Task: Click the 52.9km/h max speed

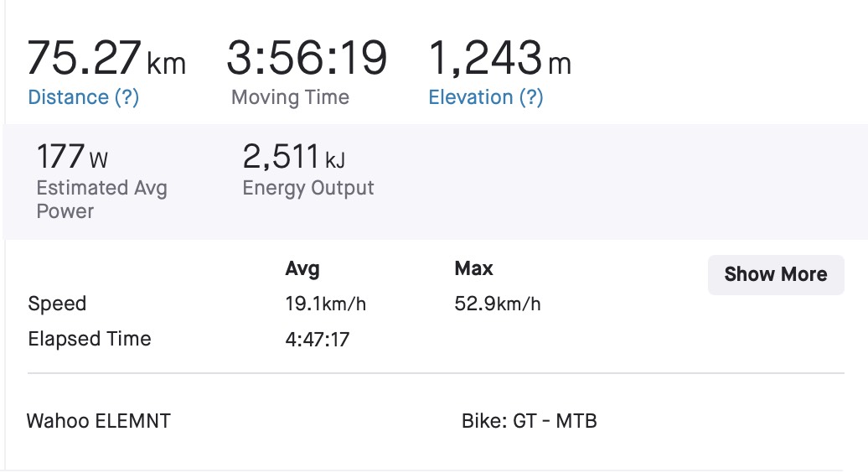Action: [498, 304]
